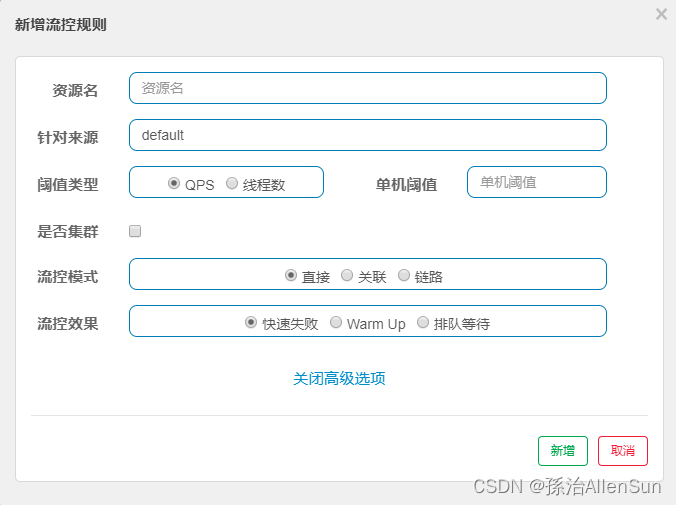Choose 直接 flow control mode
The width and height of the screenshot is (676, 505).
tap(291, 275)
